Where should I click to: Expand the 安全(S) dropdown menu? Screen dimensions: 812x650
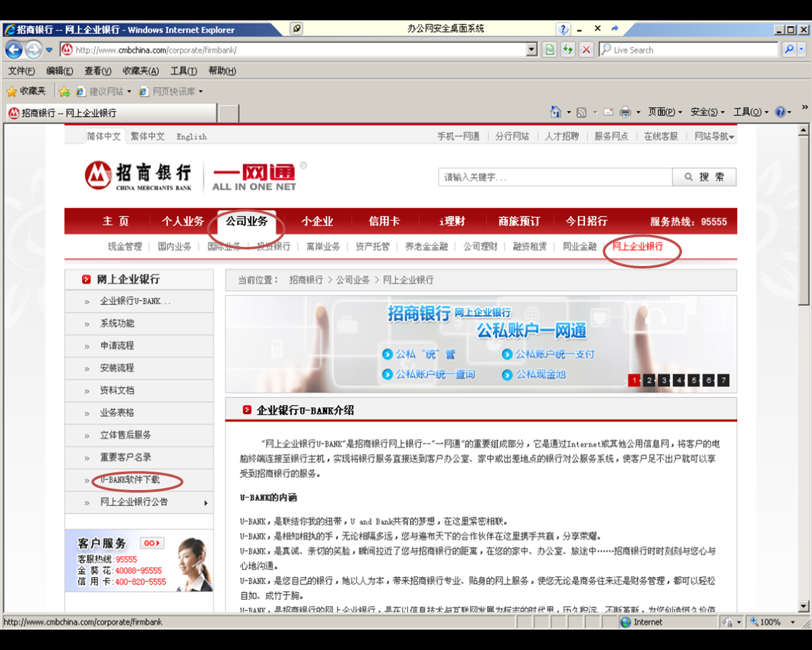tap(707, 112)
